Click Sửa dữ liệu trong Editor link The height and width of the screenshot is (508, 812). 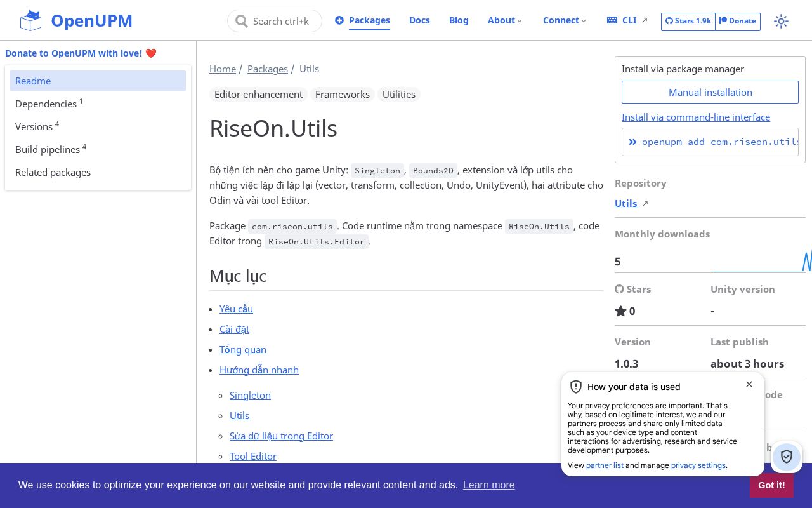281,436
